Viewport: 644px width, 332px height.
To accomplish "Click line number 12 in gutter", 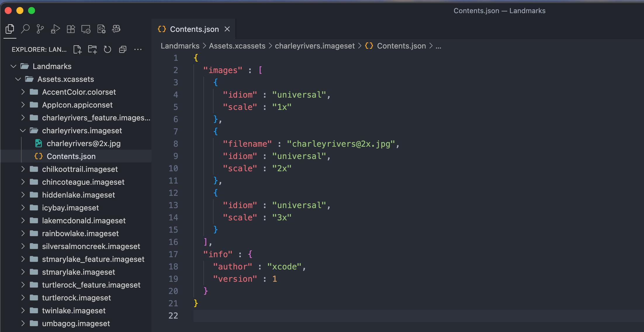I will [173, 193].
